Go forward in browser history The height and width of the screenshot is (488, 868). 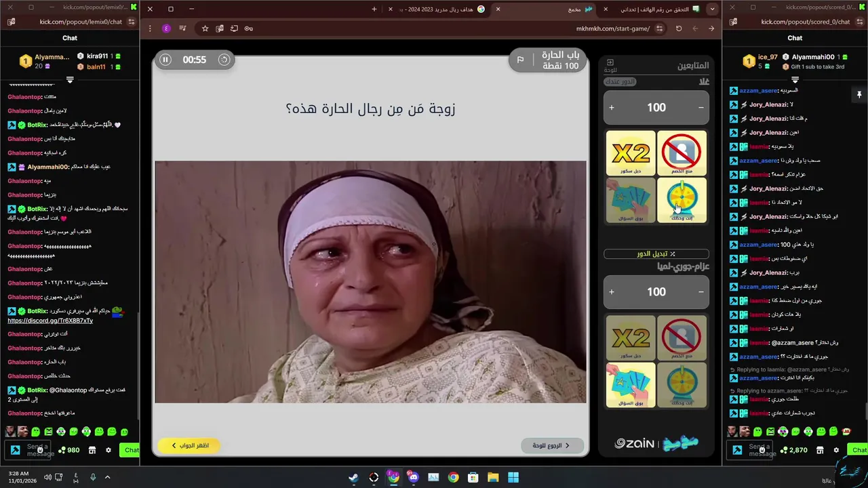tap(695, 28)
